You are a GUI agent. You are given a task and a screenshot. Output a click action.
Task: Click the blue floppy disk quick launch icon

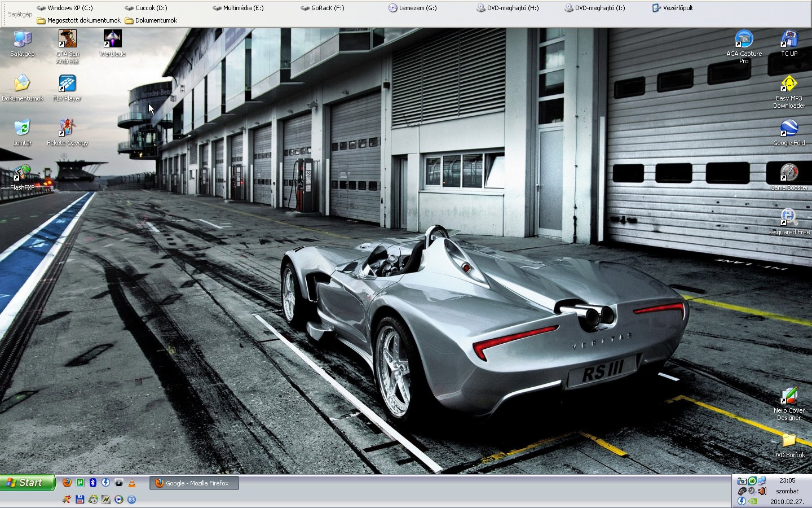(x=80, y=499)
